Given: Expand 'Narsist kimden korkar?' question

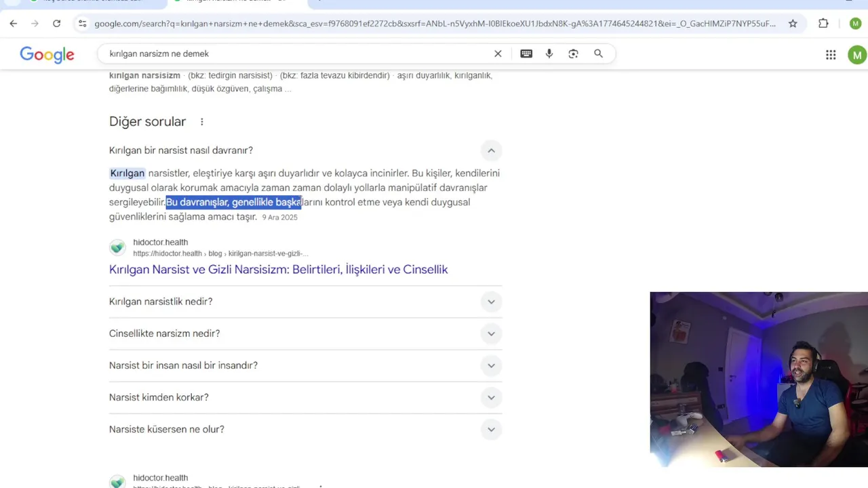Looking at the screenshot, I should pyautogui.click(x=305, y=397).
